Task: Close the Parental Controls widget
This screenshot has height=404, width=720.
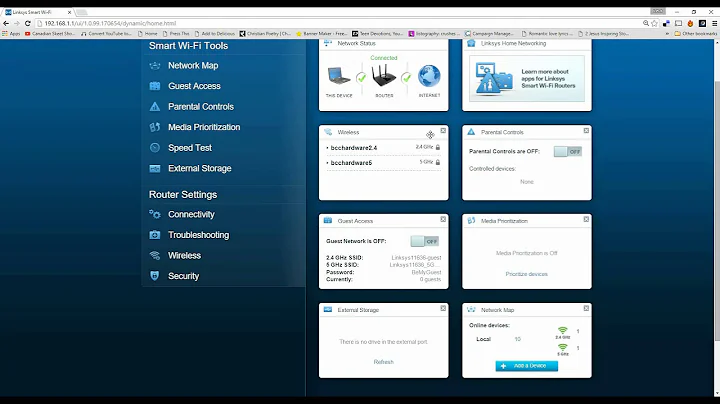Action: coord(586,131)
